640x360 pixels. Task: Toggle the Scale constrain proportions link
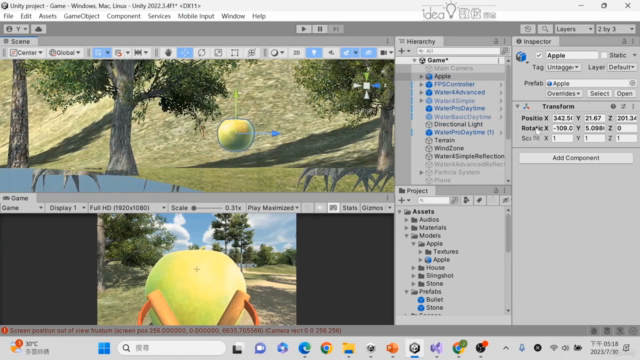(536, 138)
